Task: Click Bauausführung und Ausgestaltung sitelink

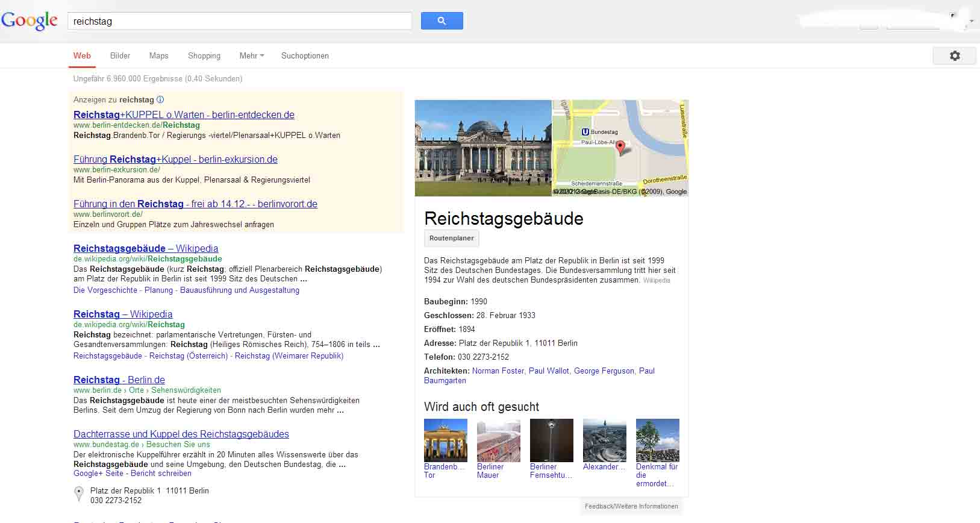Action: [239, 290]
